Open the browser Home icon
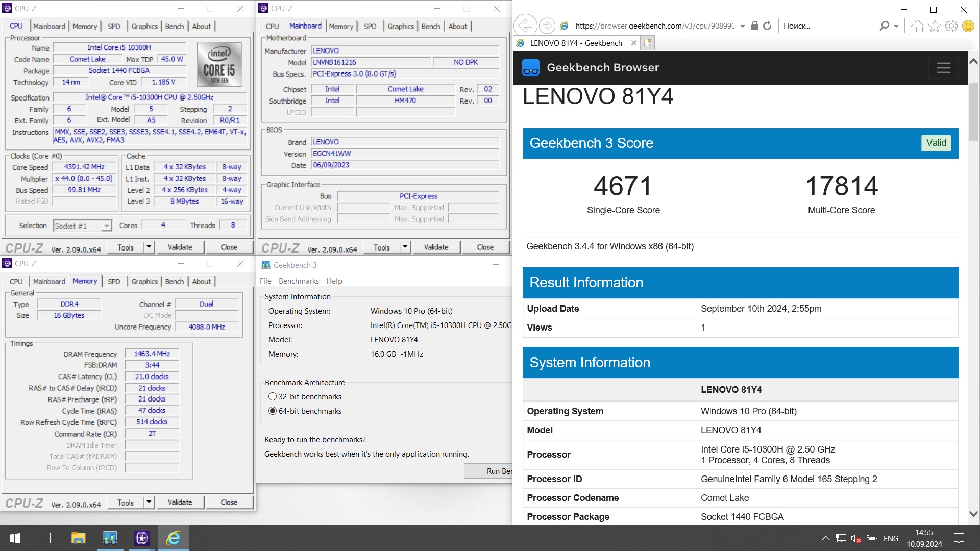 918,26
